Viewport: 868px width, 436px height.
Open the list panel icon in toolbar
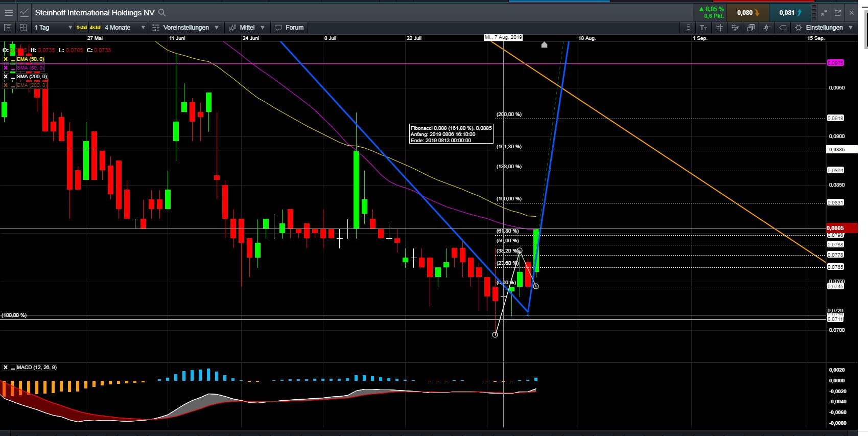(8, 28)
